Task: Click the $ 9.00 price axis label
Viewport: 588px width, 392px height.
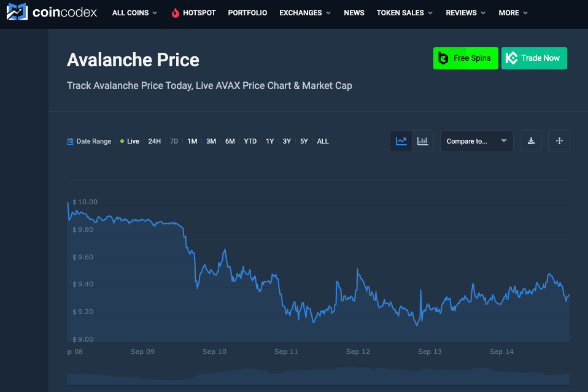Action: 82,339
